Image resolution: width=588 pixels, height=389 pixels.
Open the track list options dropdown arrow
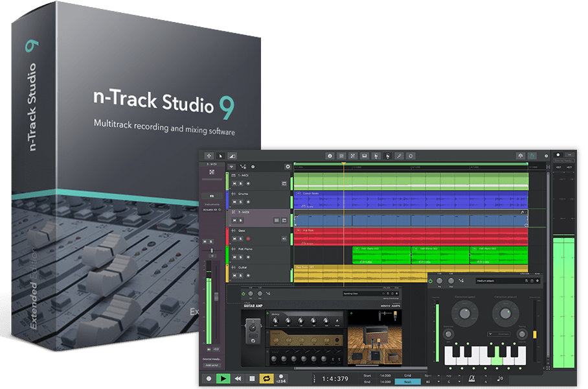[x=231, y=167]
